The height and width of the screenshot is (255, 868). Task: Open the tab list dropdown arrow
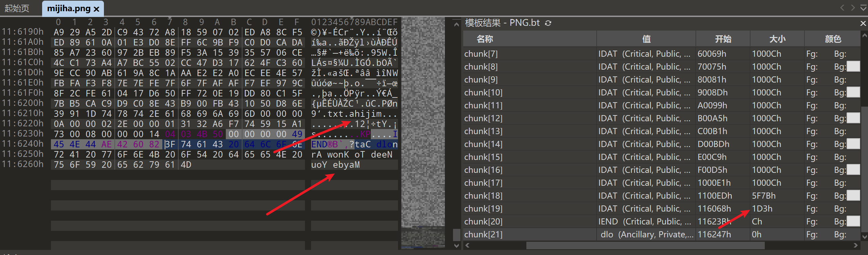(x=863, y=8)
